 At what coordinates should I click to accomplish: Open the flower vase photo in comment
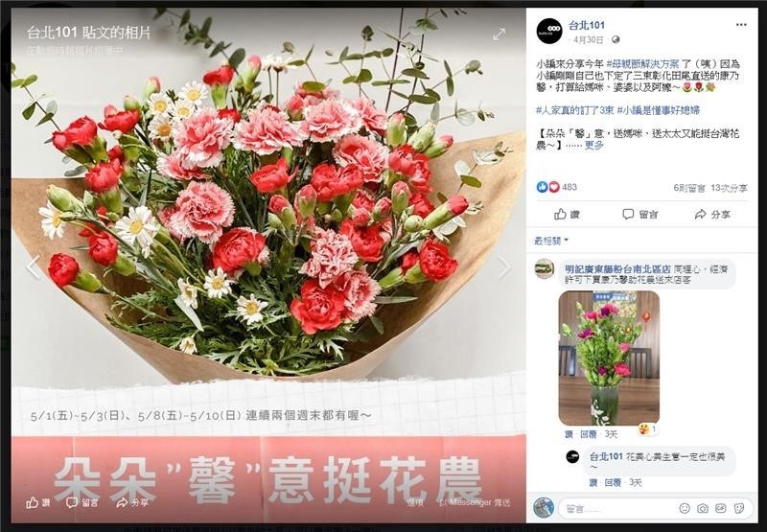609,358
